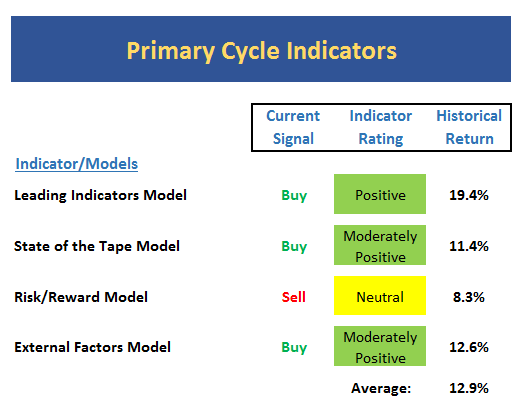Select the yellow Neutral rating cell
524x412 pixels.
pyautogui.click(x=380, y=295)
